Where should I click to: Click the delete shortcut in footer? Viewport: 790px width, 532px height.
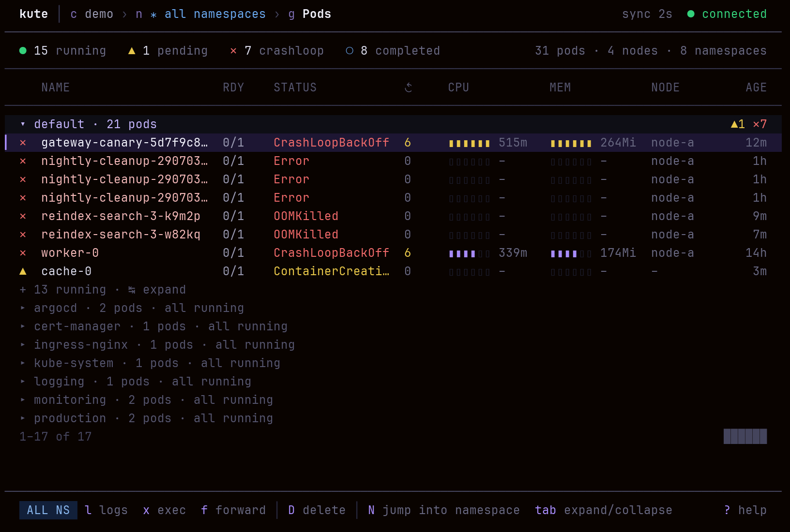317,510
